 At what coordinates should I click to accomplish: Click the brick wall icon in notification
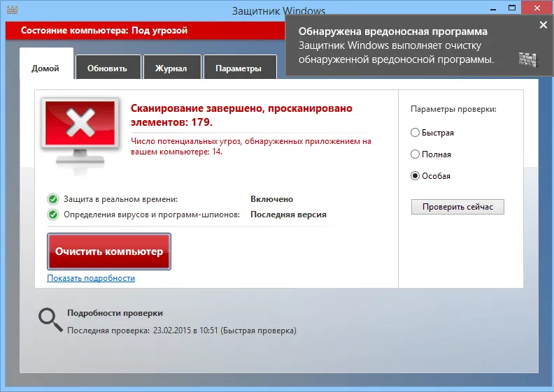point(528,59)
